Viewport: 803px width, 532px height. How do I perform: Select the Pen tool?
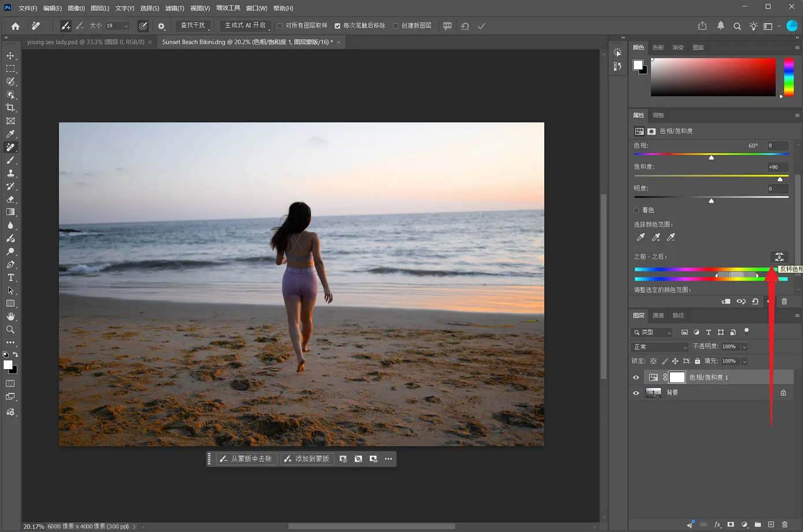point(10,265)
